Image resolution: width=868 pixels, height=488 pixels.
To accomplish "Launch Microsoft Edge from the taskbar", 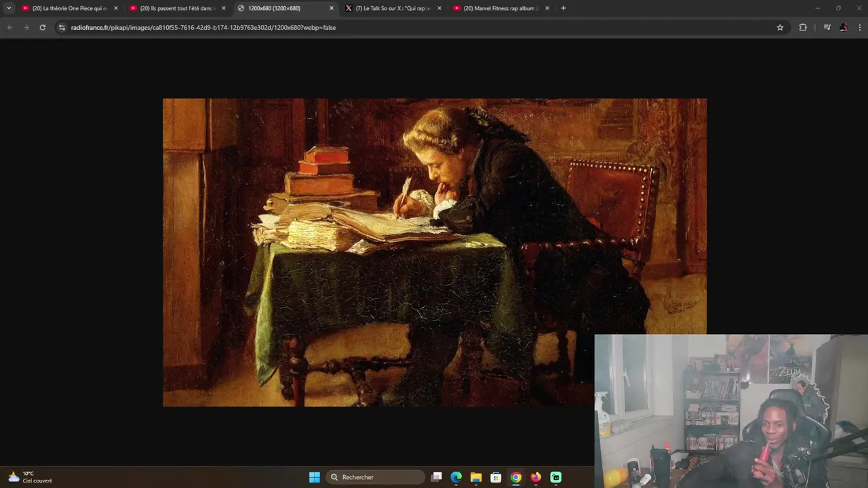I will point(456,477).
